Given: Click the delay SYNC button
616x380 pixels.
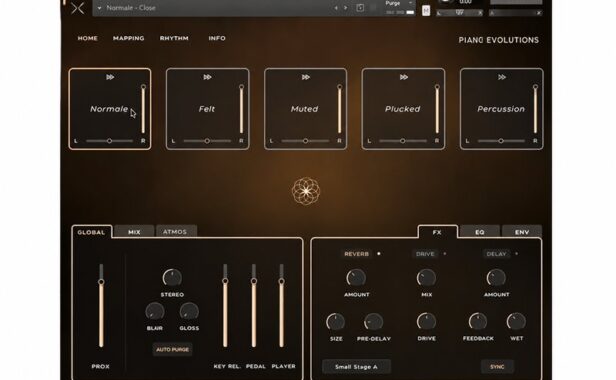Looking at the screenshot, I should 497,367.
